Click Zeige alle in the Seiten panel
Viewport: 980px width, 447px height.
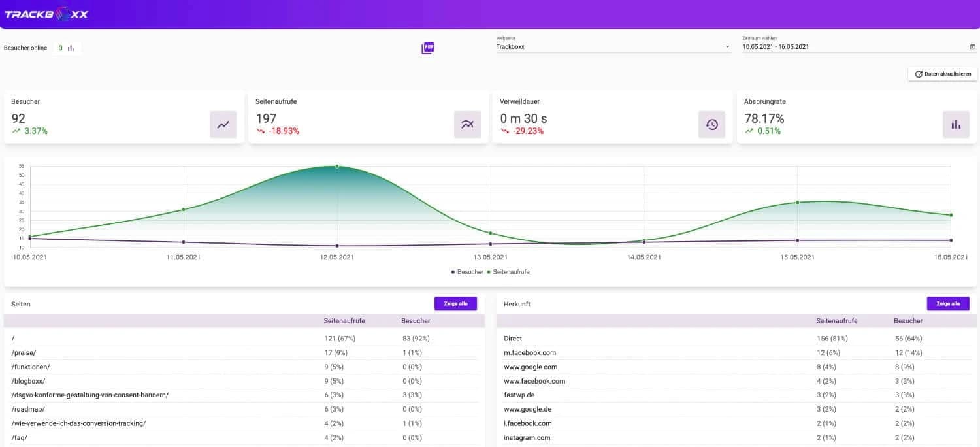[x=455, y=303]
